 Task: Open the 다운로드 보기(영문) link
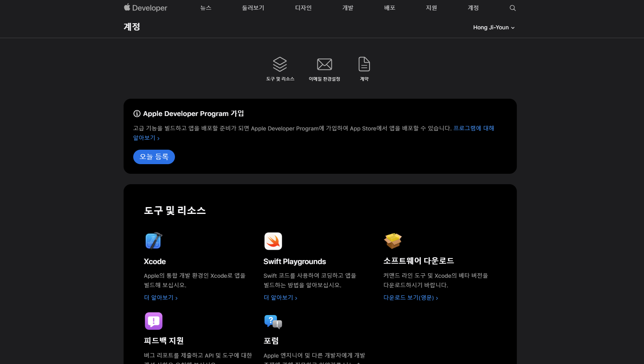410,298
